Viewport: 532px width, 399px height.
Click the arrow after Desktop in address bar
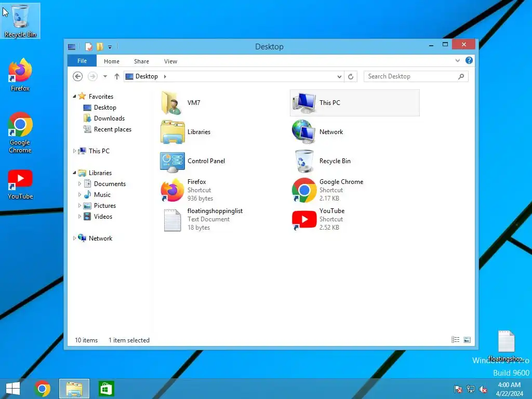[x=165, y=77]
